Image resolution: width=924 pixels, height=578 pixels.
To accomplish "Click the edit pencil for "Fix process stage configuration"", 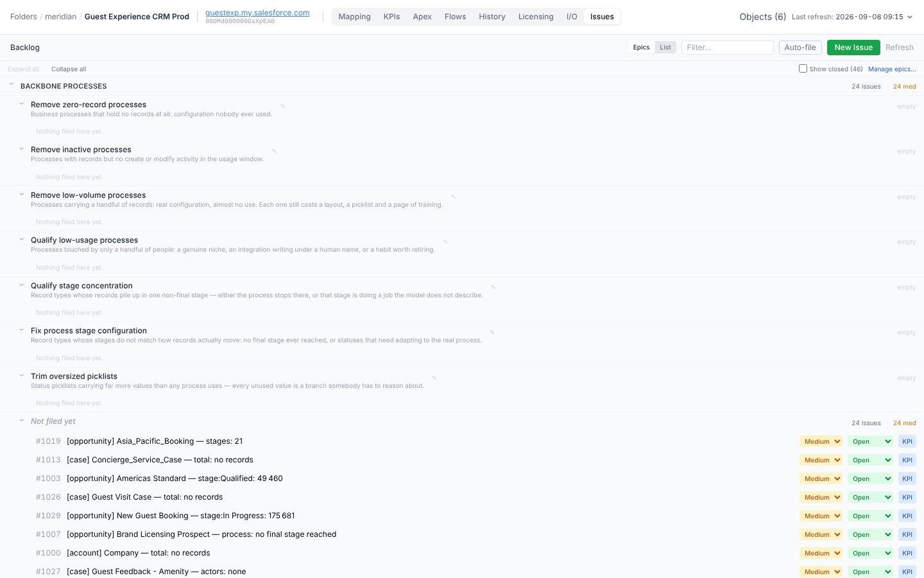I will pos(492,332).
